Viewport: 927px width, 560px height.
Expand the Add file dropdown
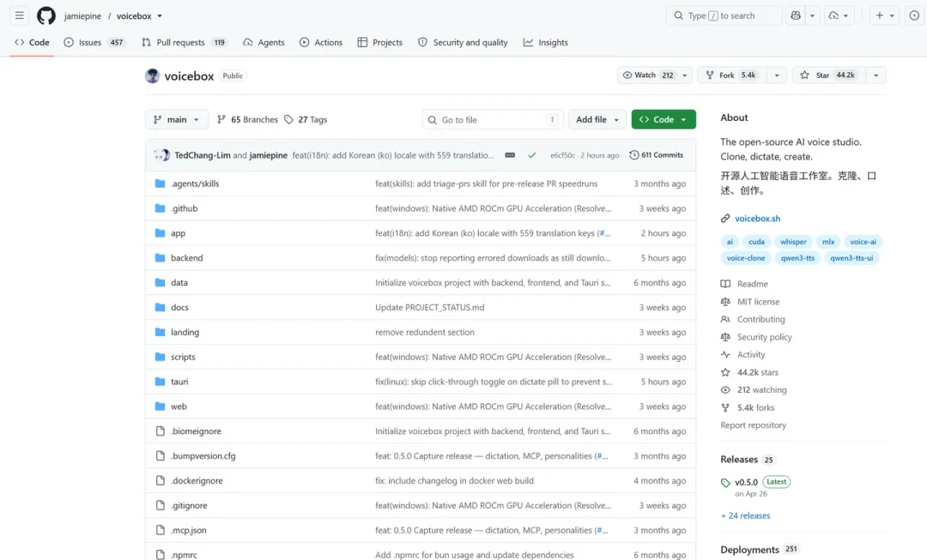point(597,119)
